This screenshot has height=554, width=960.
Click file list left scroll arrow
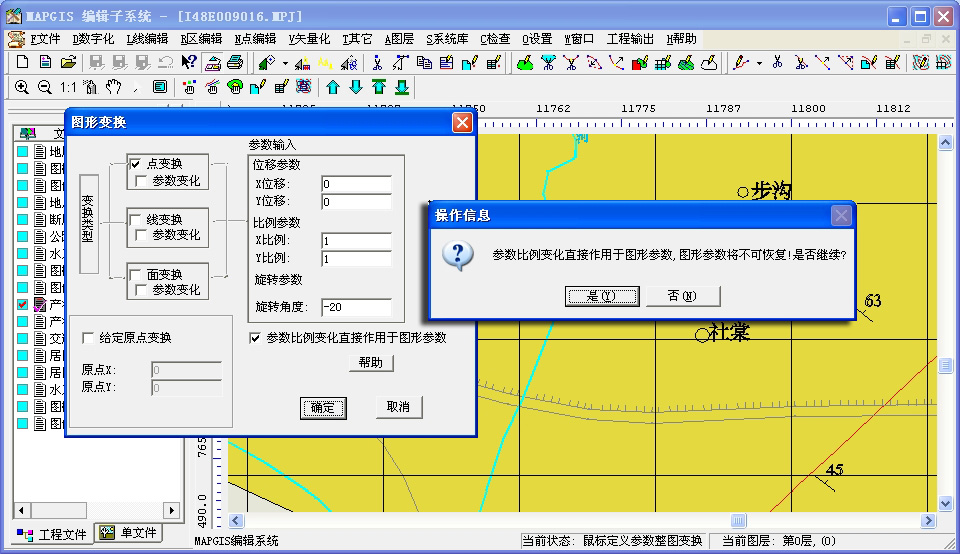(21, 510)
